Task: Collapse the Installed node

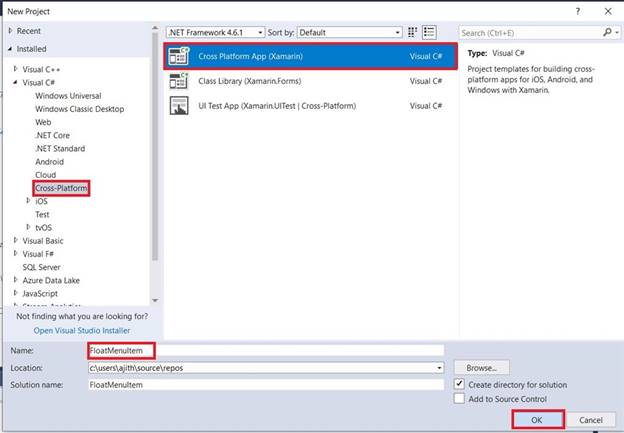Action: [x=10, y=49]
